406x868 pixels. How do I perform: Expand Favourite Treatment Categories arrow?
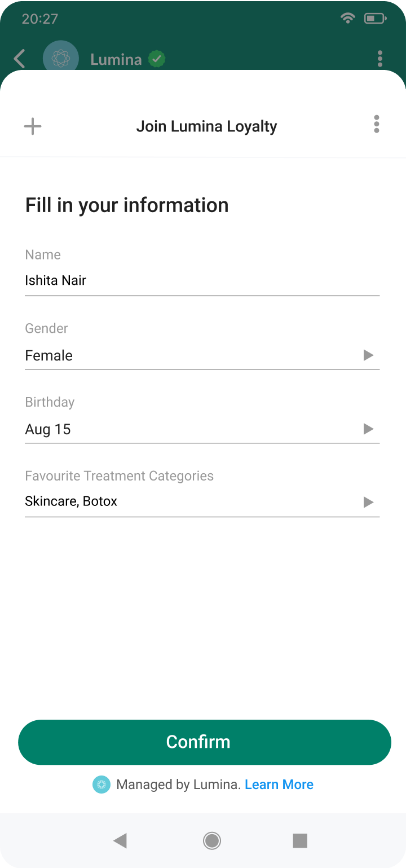pos(368,502)
